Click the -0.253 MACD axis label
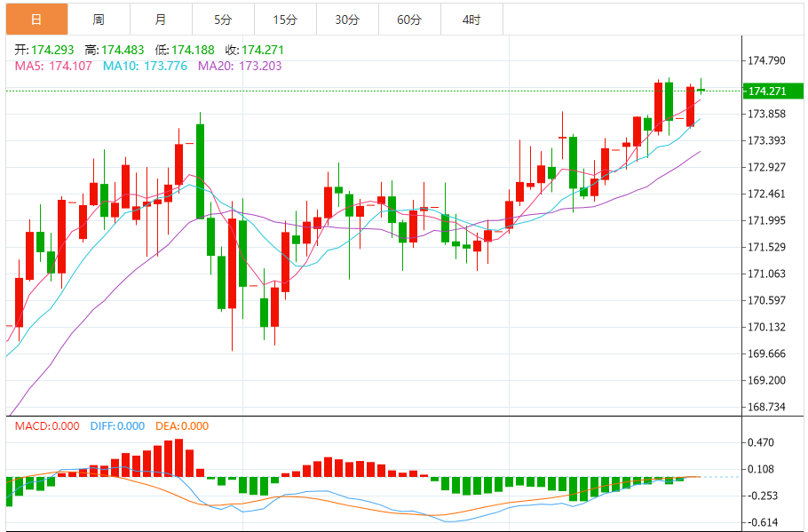 [761, 496]
